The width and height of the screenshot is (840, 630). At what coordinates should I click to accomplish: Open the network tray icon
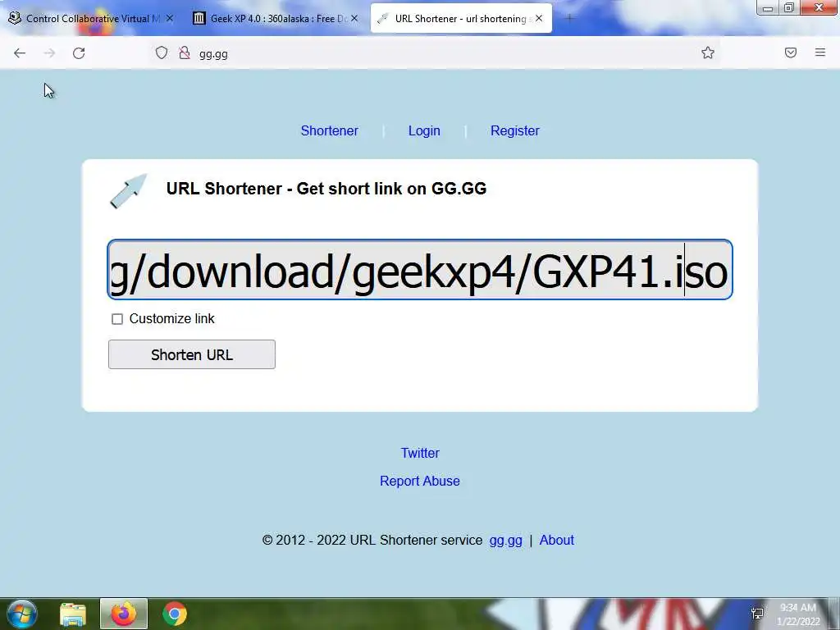tap(757, 614)
